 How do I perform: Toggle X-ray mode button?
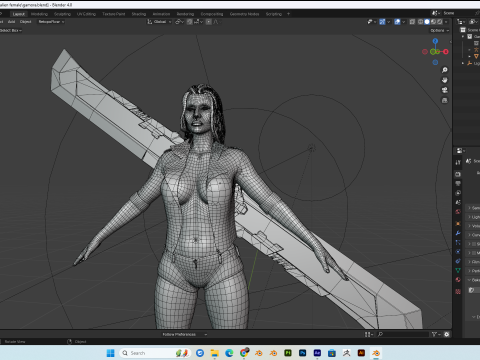coord(412,22)
